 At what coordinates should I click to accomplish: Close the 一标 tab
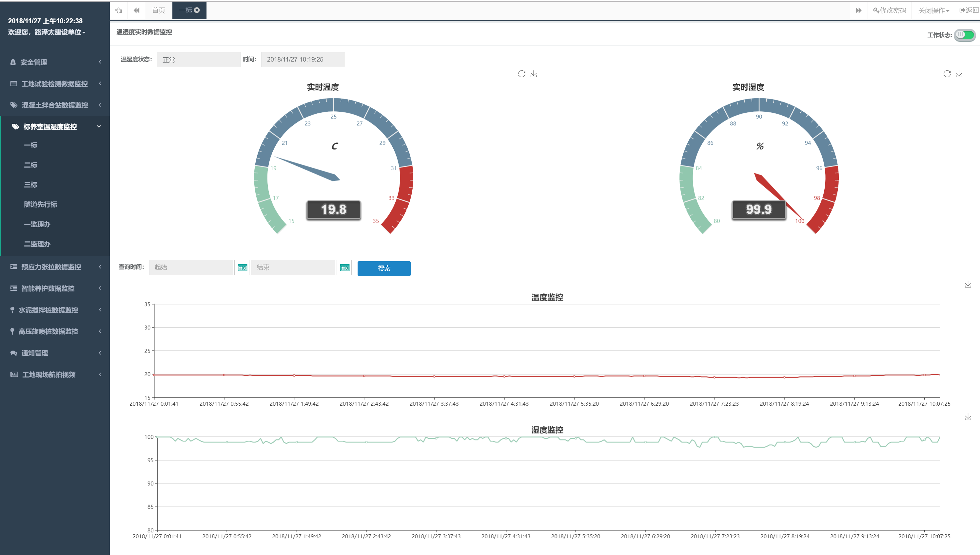coord(197,10)
